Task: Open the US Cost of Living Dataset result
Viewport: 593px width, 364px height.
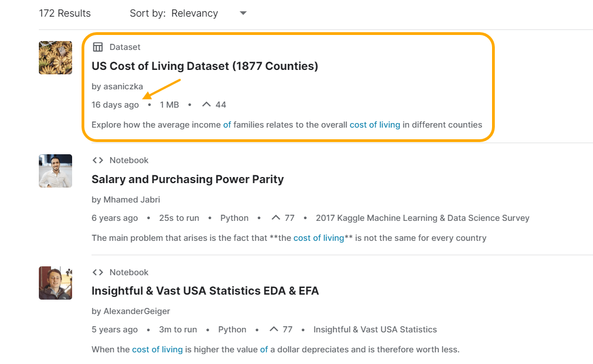Action: coord(205,65)
